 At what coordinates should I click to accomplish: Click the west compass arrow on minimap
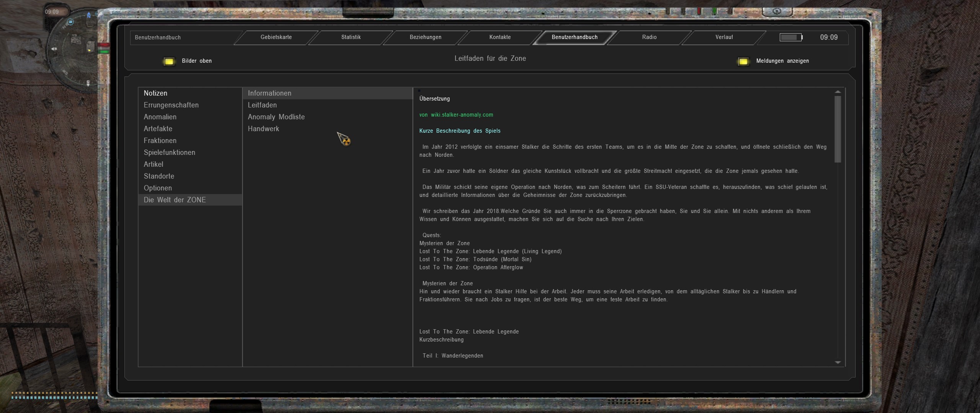click(x=54, y=49)
